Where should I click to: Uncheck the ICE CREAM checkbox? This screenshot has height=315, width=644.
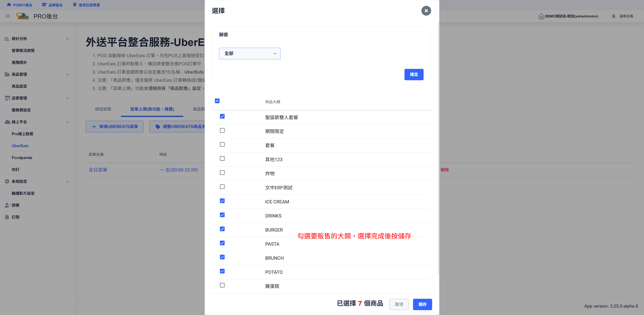click(x=222, y=201)
